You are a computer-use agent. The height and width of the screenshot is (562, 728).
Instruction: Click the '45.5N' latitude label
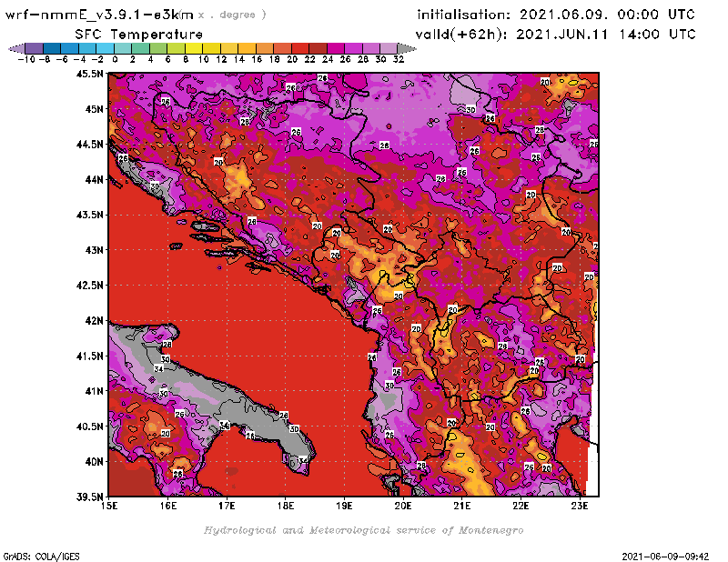click(89, 74)
